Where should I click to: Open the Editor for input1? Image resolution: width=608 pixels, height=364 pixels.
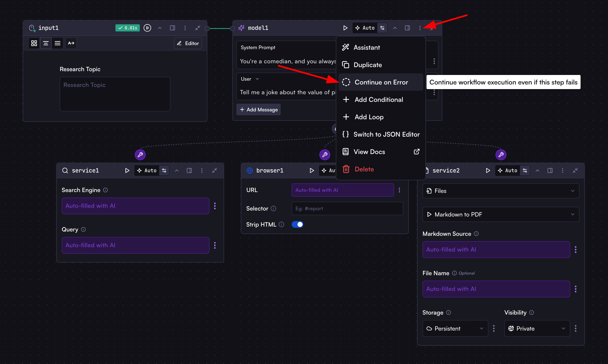pyautogui.click(x=187, y=43)
